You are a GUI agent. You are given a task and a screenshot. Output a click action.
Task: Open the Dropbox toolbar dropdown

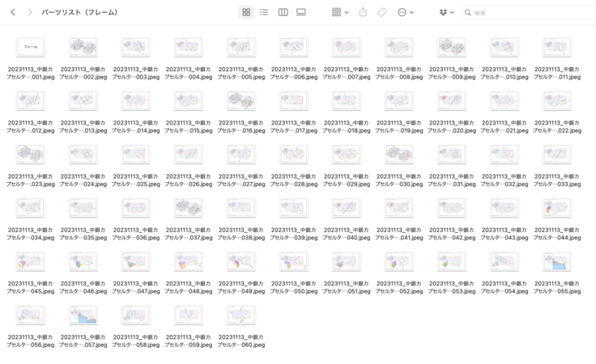pyautogui.click(x=446, y=12)
